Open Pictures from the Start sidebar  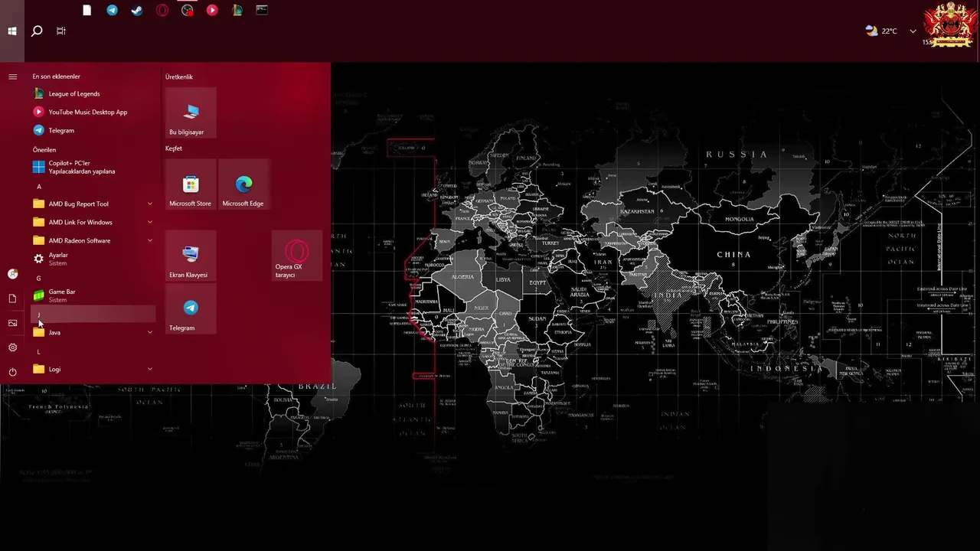[x=12, y=323]
